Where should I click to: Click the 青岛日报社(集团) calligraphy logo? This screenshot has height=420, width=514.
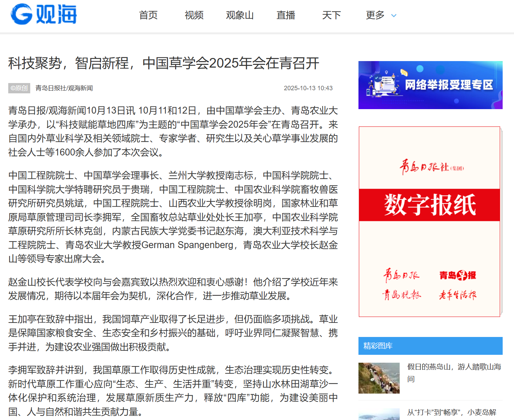tap(431, 167)
